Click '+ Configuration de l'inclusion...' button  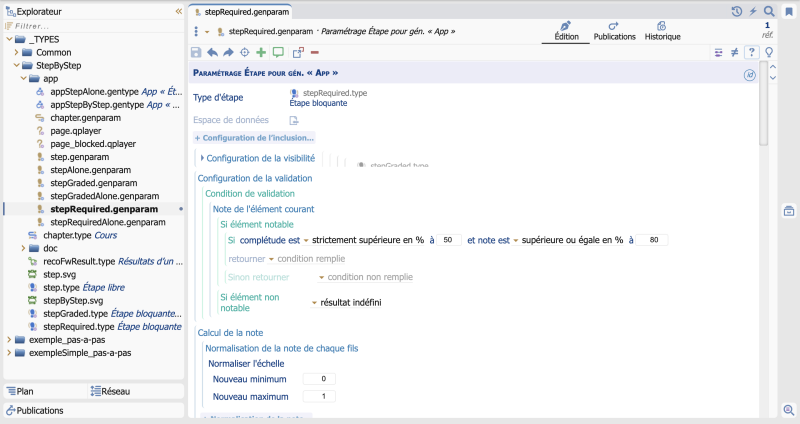pyautogui.click(x=254, y=138)
